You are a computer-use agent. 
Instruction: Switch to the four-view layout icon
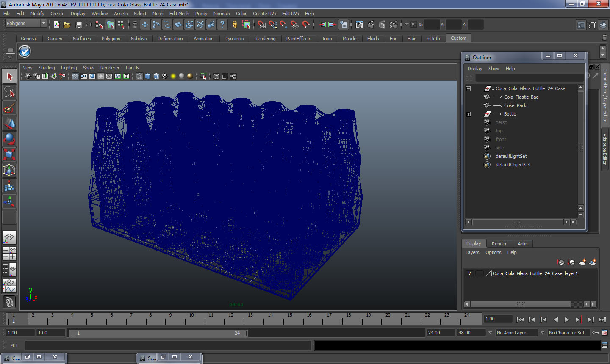click(x=9, y=253)
